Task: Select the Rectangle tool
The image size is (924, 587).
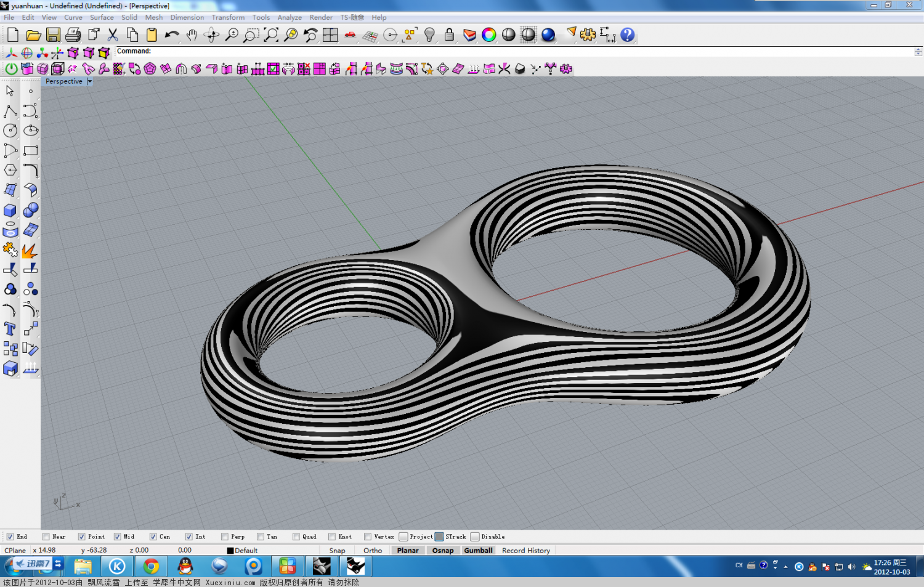Action: (31, 150)
